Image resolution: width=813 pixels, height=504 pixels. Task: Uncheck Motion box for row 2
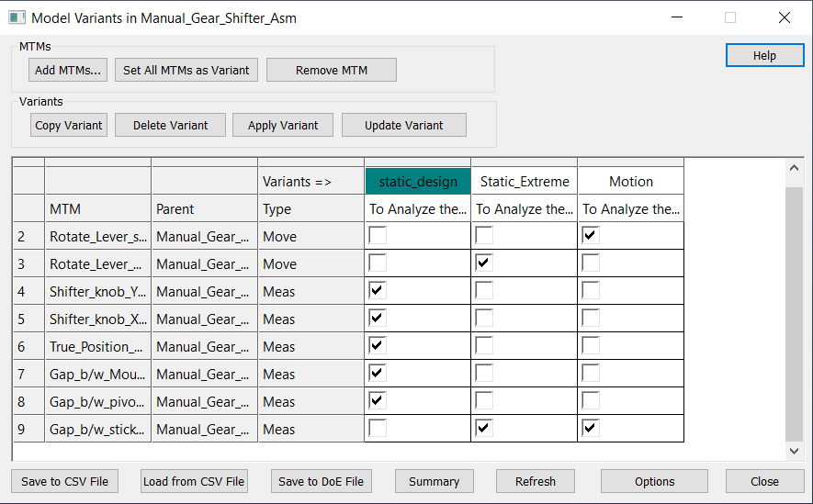(x=591, y=236)
